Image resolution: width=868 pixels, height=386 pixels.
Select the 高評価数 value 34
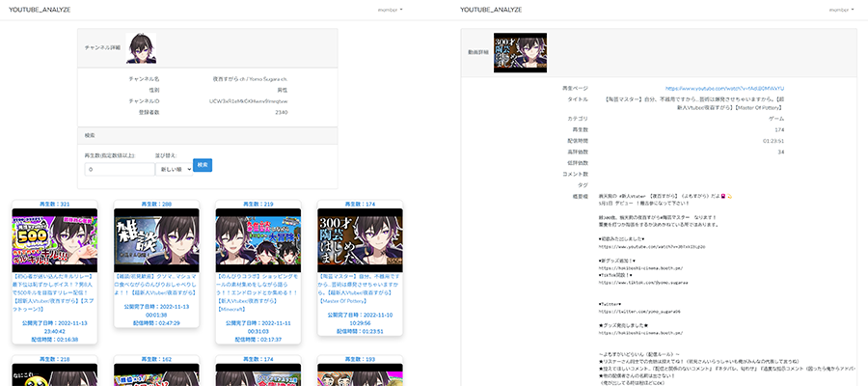click(780, 152)
